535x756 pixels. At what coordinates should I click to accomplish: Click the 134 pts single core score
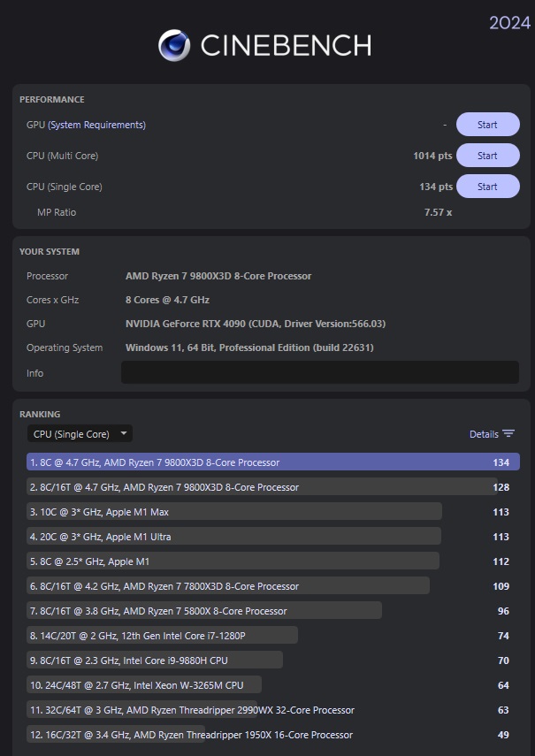coord(436,187)
